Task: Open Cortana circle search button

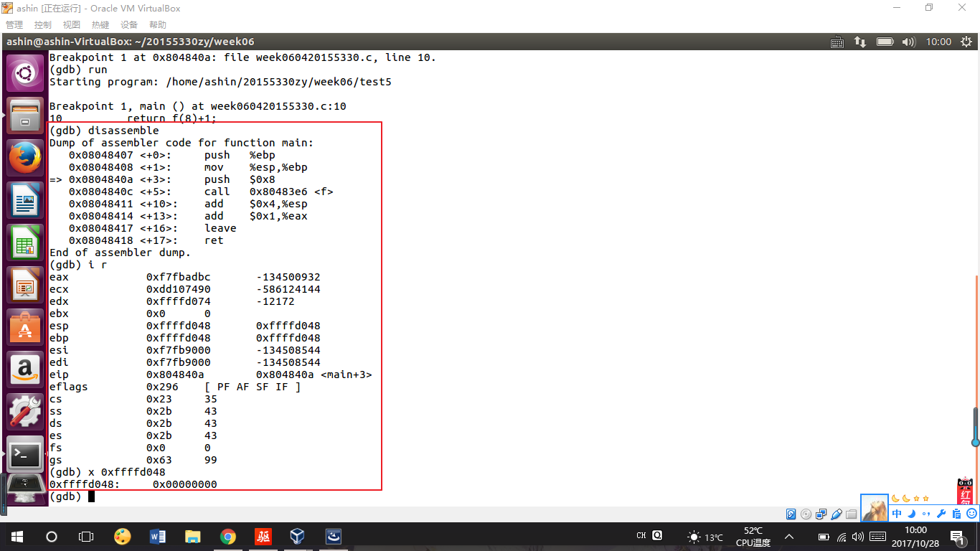Action: (52, 537)
